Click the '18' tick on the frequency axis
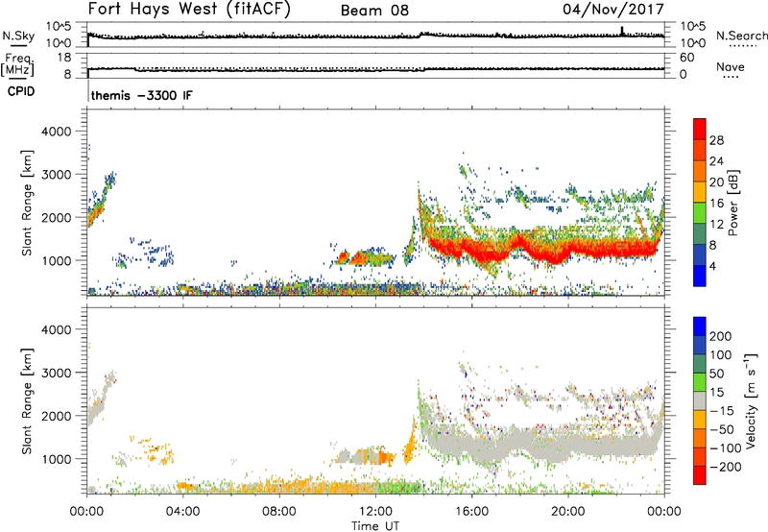Viewport: 768px width, 532px height. (63, 58)
